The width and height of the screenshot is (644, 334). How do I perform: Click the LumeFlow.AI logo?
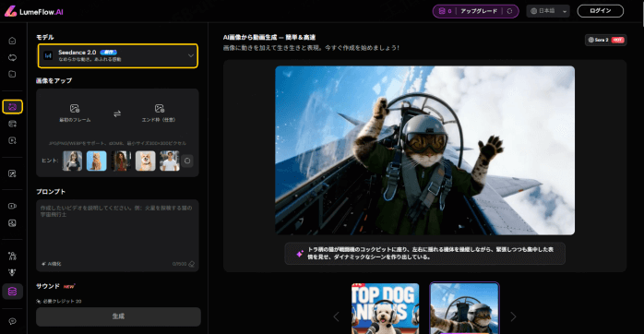pyautogui.click(x=34, y=11)
